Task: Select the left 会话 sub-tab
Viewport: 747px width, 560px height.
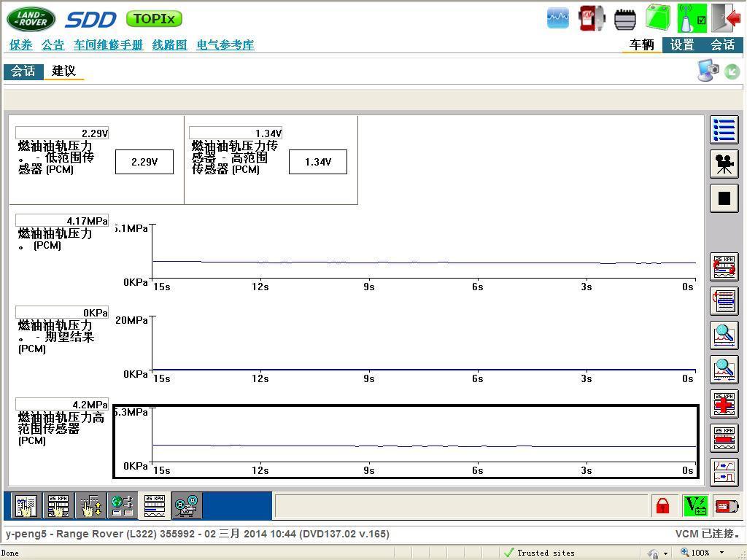Action: click(x=23, y=71)
